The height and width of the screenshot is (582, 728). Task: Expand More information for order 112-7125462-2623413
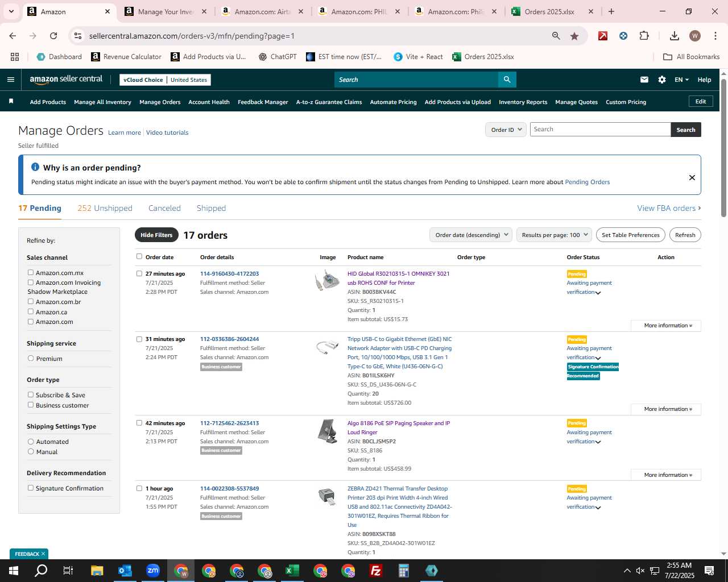(666, 475)
